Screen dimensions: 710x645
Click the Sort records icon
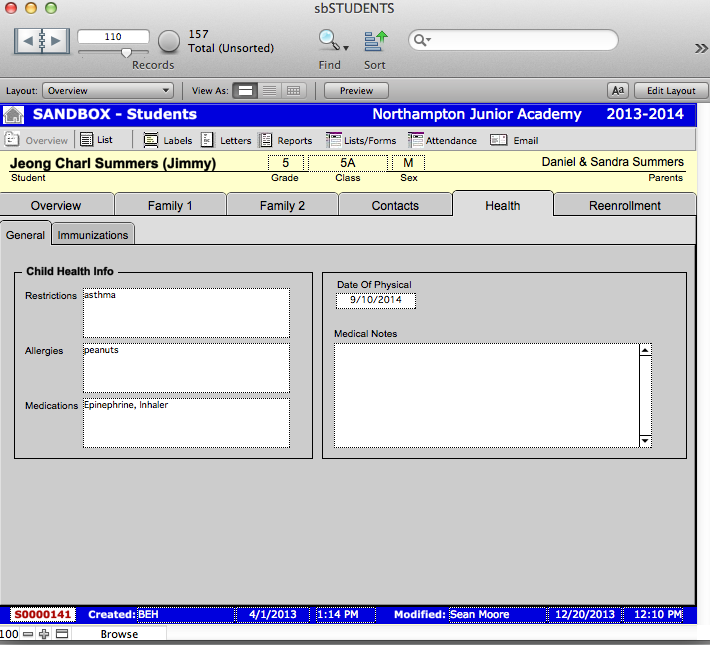(x=375, y=41)
